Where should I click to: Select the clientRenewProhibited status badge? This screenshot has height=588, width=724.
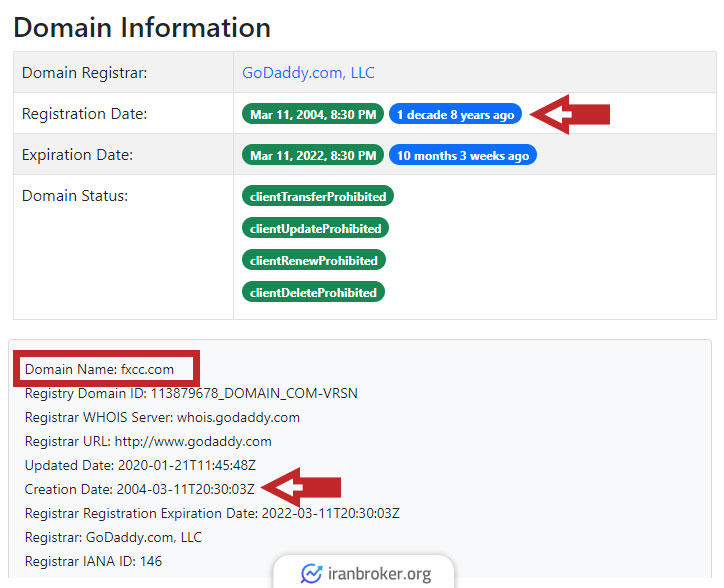[313, 261]
